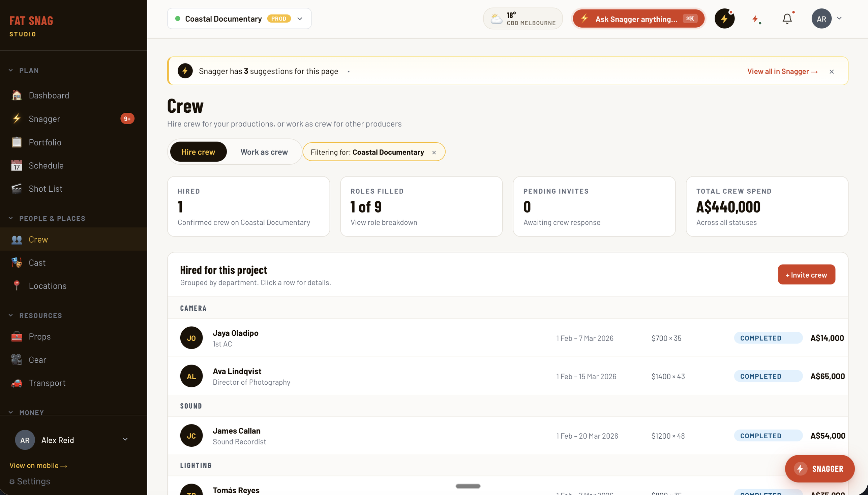Click the Total Crew Spend card
The width and height of the screenshot is (868, 495).
(767, 207)
